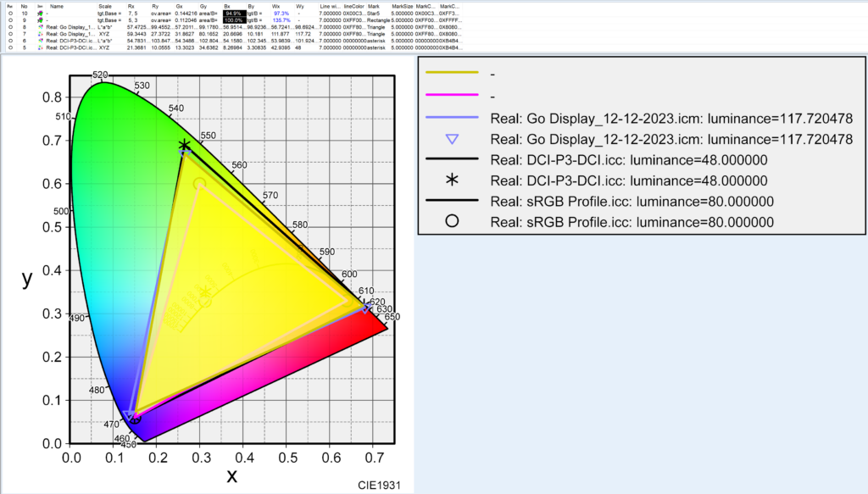868x494 pixels.
Task: Click the 0.144216 ov.area value
Action: (x=186, y=14)
